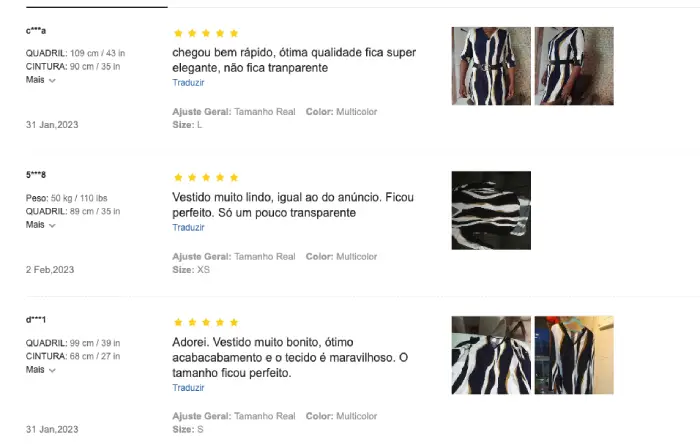Translate the "Vestido muito lindo" review
The height and width of the screenshot is (445, 700).
[188, 227]
